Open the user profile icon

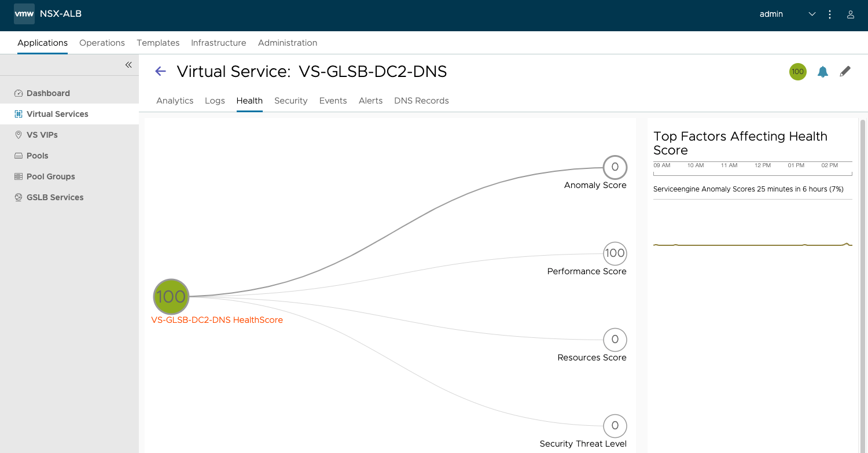pyautogui.click(x=851, y=14)
